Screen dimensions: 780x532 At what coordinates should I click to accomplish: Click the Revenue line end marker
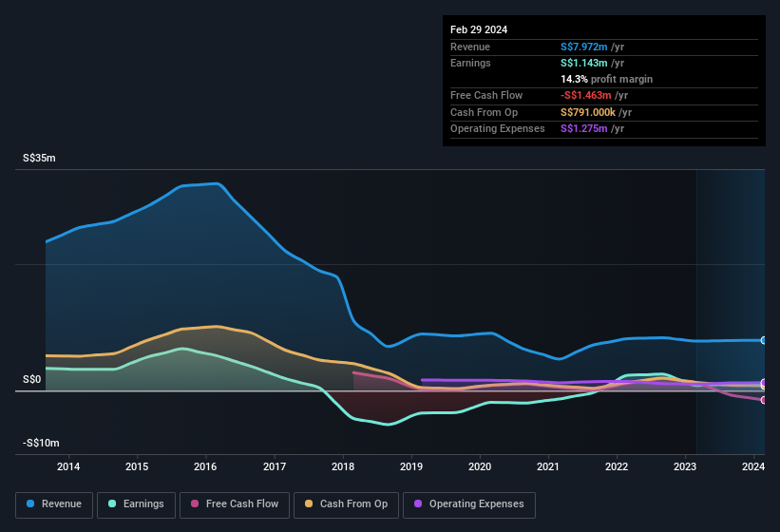(764, 341)
